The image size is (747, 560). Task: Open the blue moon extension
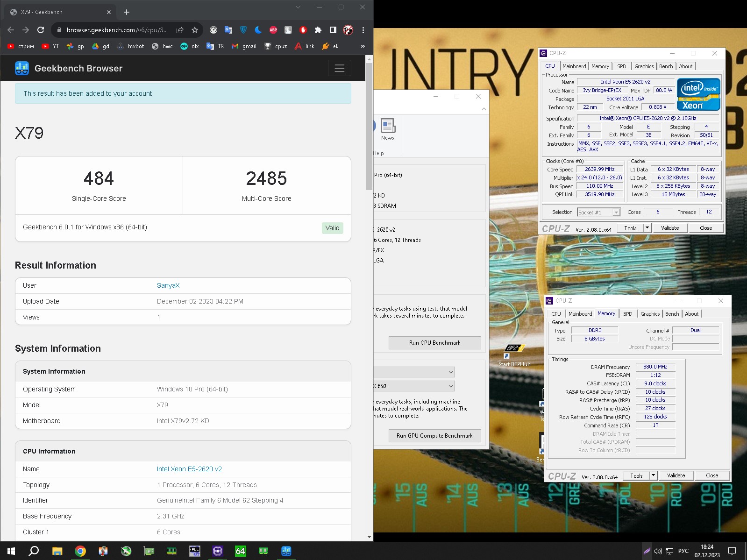point(258,30)
